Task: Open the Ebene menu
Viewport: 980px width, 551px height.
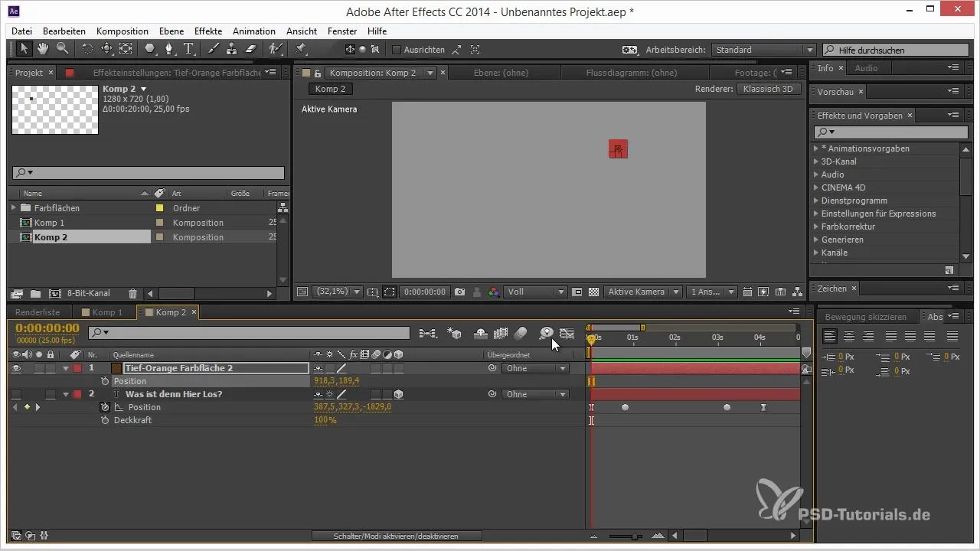Action: pos(172,31)
